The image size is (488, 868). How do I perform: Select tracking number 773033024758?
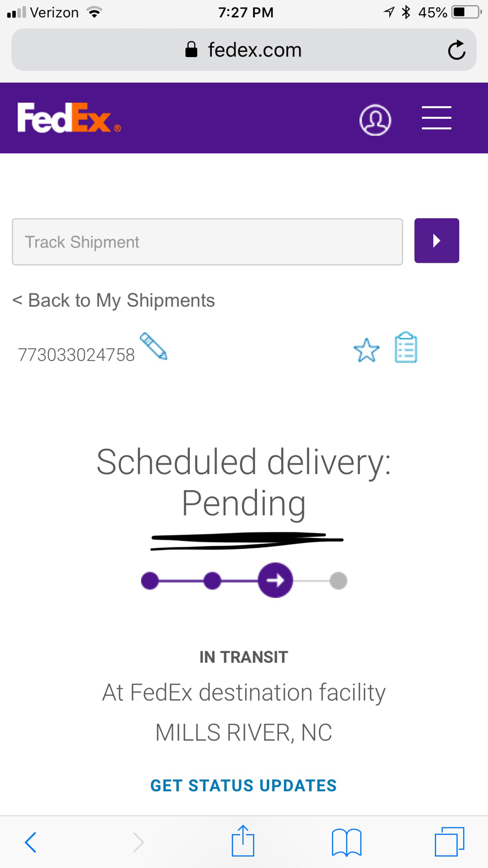point(76,355)
